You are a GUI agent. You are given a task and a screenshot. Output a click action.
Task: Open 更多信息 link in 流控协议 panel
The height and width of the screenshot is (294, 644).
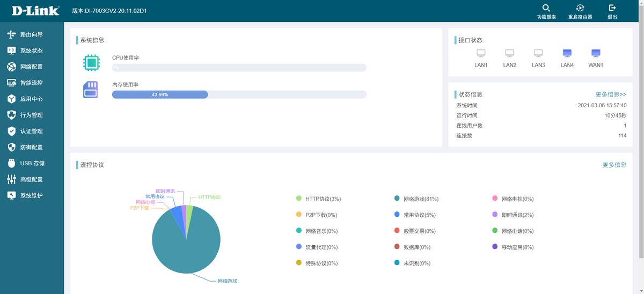[x=614, y=165]
